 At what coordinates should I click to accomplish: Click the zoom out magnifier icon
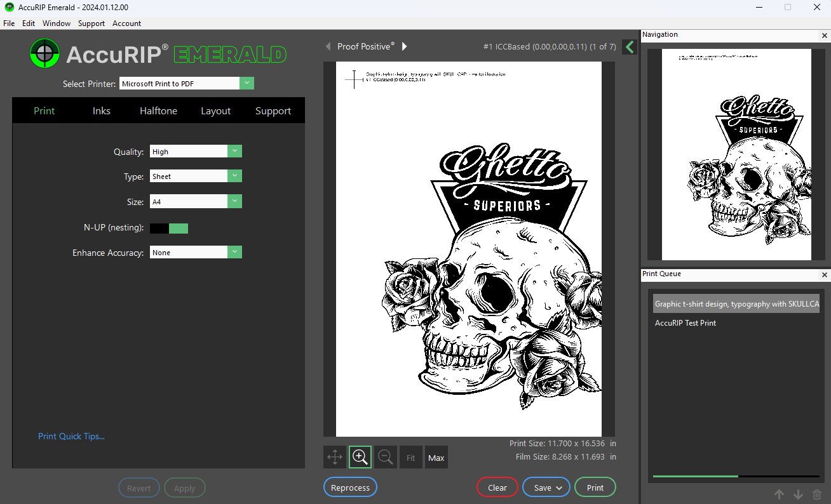coord(385,457)
